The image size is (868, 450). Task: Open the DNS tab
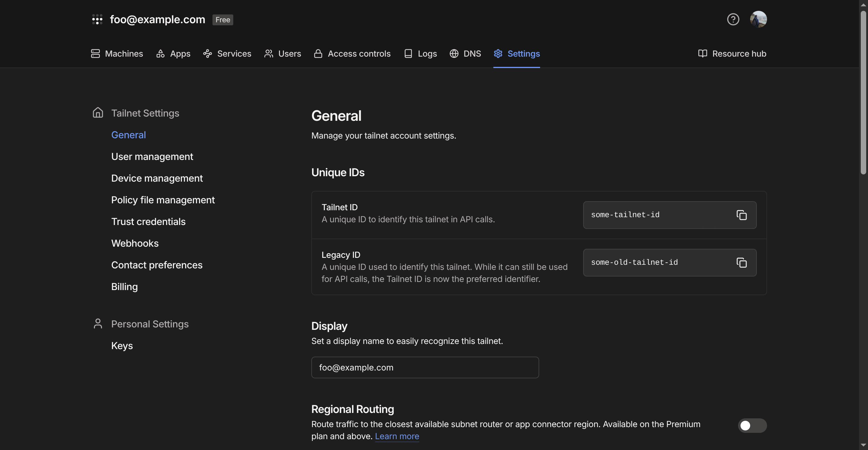tap(465, 54)
